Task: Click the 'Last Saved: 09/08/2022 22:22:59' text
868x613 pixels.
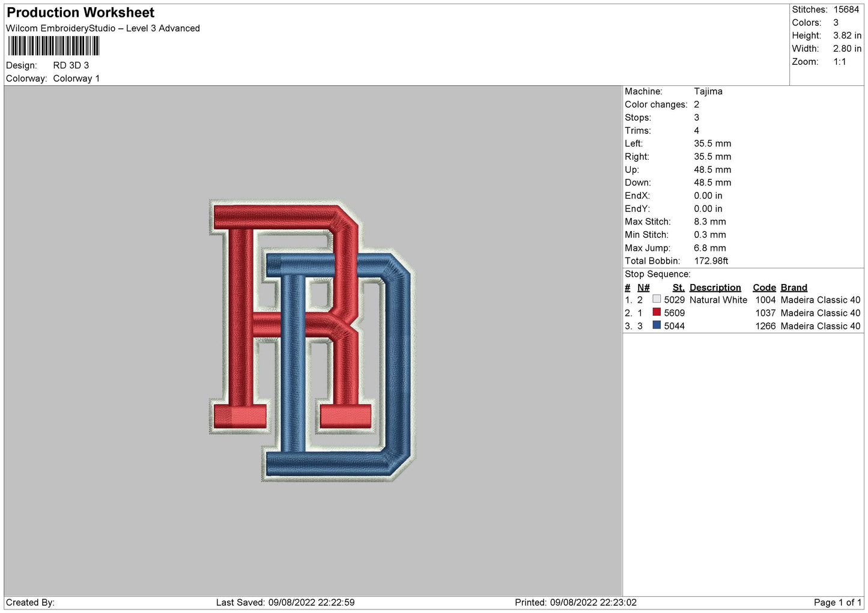Action: (285, 603)
